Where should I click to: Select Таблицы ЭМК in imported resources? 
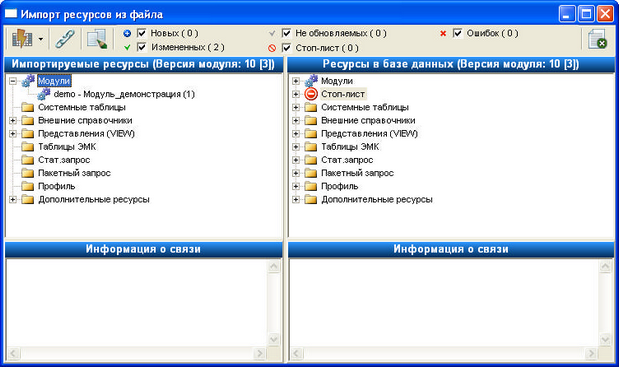pos(67,147)
